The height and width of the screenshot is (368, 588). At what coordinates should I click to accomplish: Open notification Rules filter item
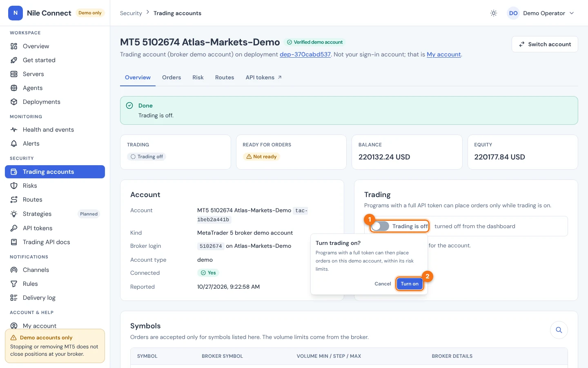[x=55, y=284]
